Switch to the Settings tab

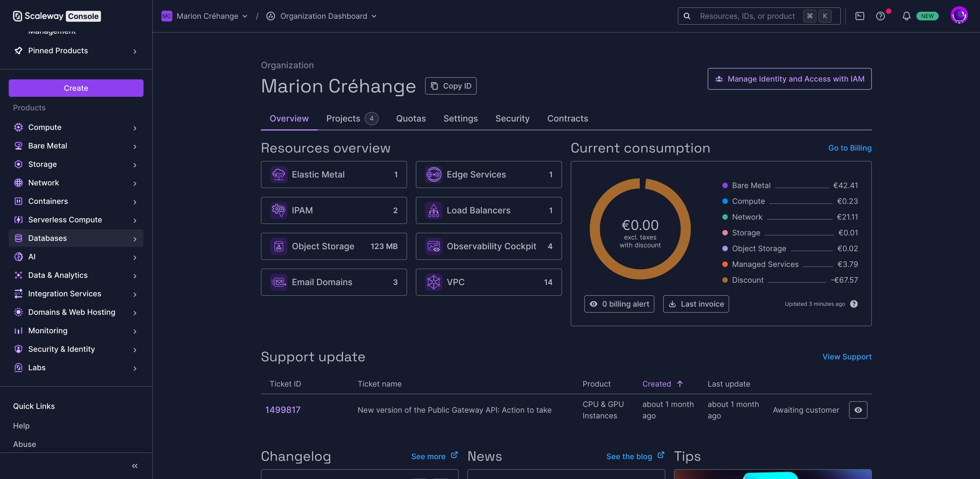coord(460,118)
